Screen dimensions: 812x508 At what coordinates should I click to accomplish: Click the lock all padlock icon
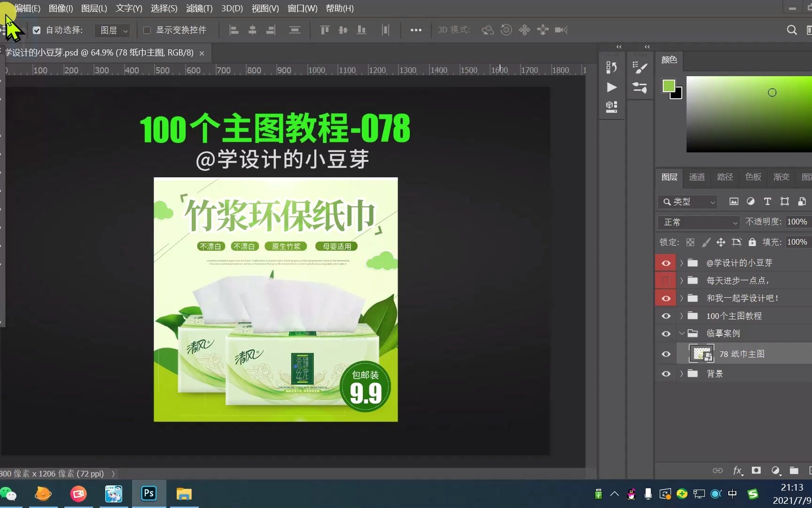[x=752, y=242]
